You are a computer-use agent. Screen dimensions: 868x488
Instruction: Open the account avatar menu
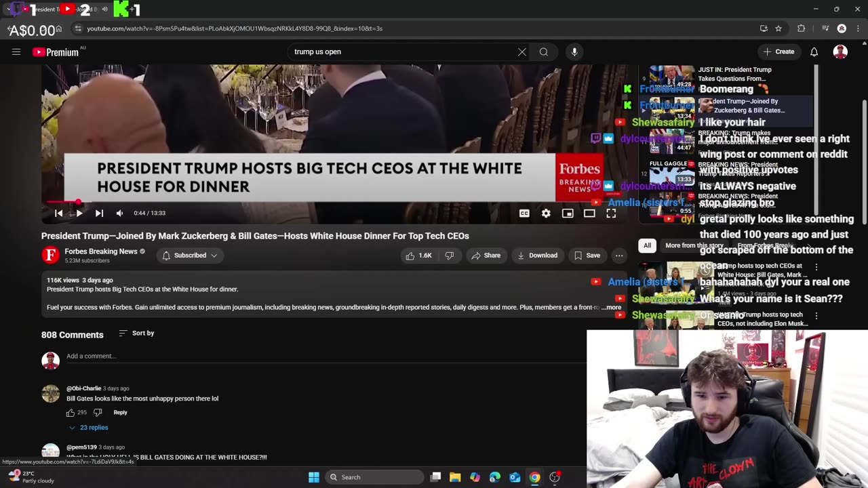click(x=840, y=52)
